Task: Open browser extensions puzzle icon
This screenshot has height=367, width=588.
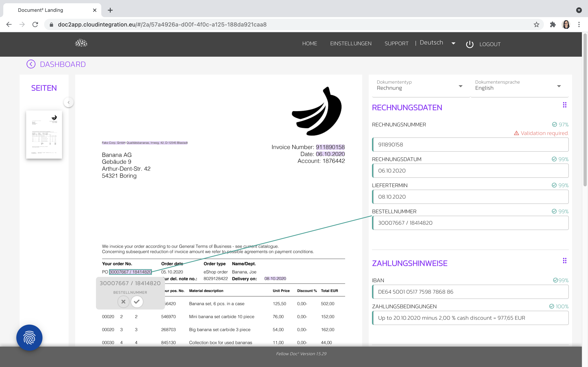Action: [x=553, y=24]
